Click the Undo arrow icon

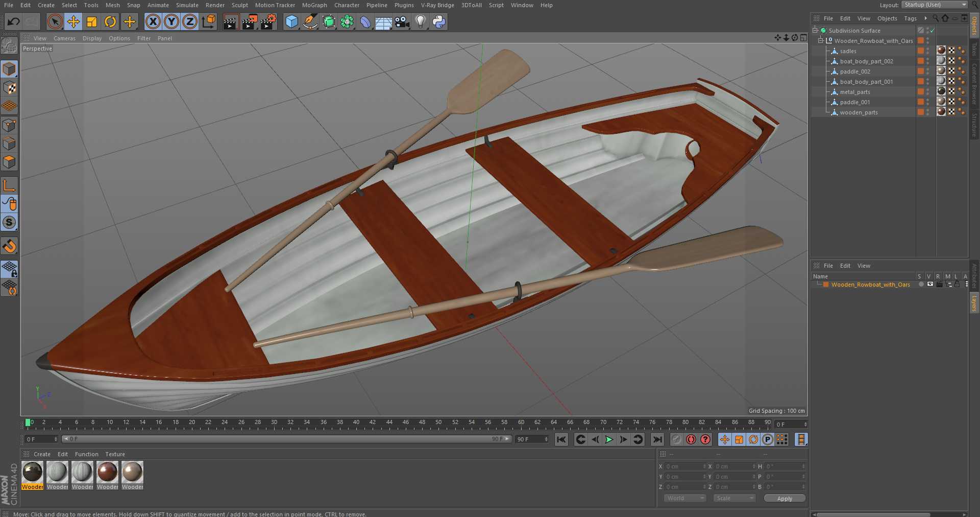[14, 21]
